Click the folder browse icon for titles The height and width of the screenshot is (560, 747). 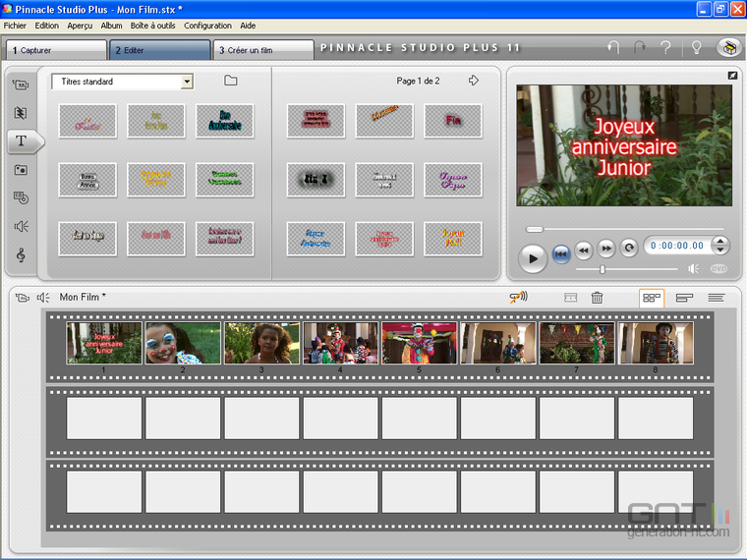tap(231, 81)
